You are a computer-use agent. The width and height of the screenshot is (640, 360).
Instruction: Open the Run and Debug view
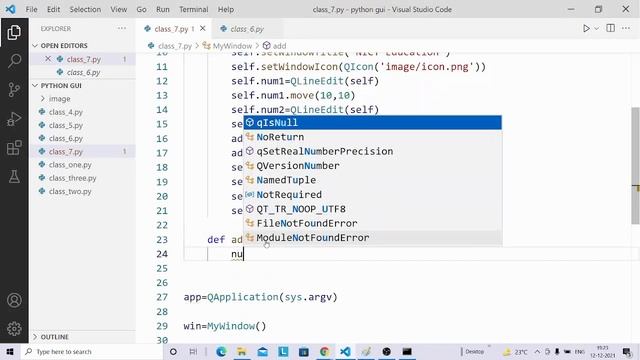(14, 119)
